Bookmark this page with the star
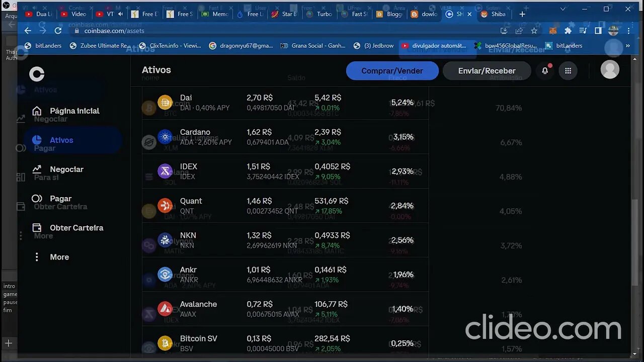 tap(534, 31)
